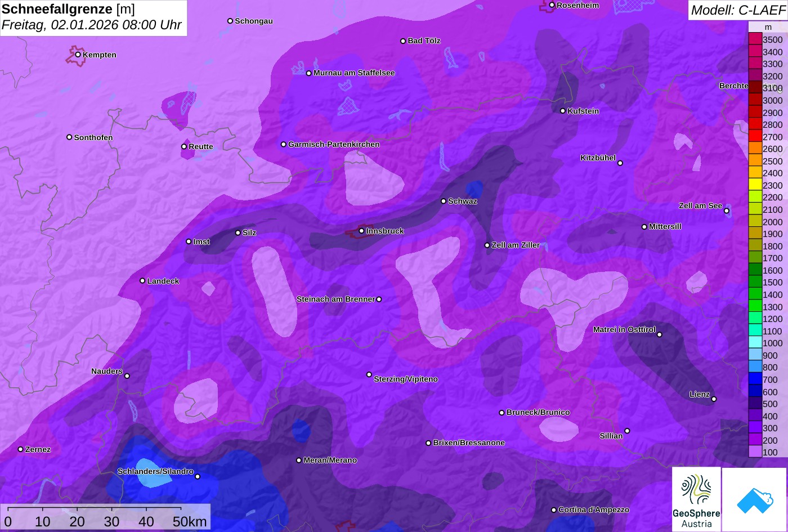Select the 3500 m legend color

point(755,39)
